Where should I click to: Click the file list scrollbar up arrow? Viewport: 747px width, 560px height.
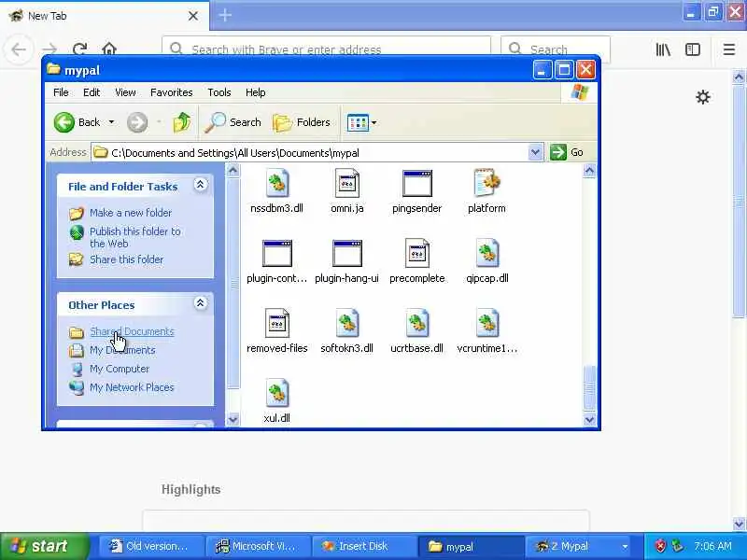pyautogui.click(x=589, y=171)
